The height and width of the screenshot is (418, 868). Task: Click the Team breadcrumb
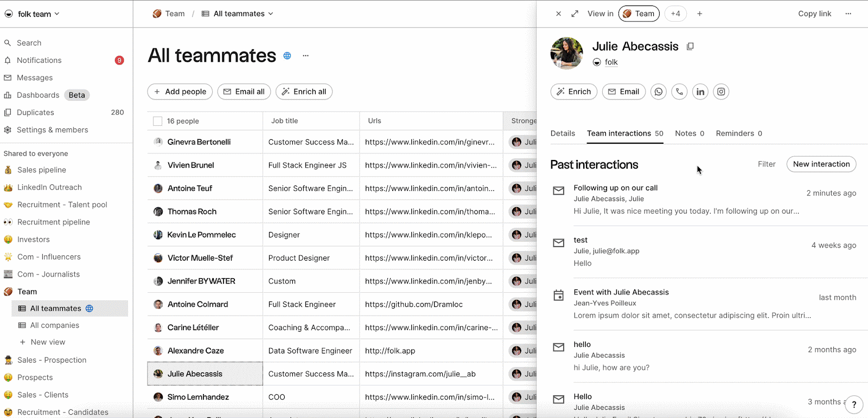(169, 14)
